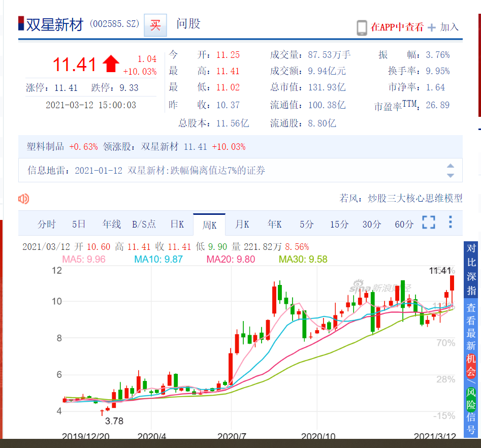This screenshot has width=481, height=448.
Task: Click the 昨收 10.37 value
Action: tap(228, 105)
